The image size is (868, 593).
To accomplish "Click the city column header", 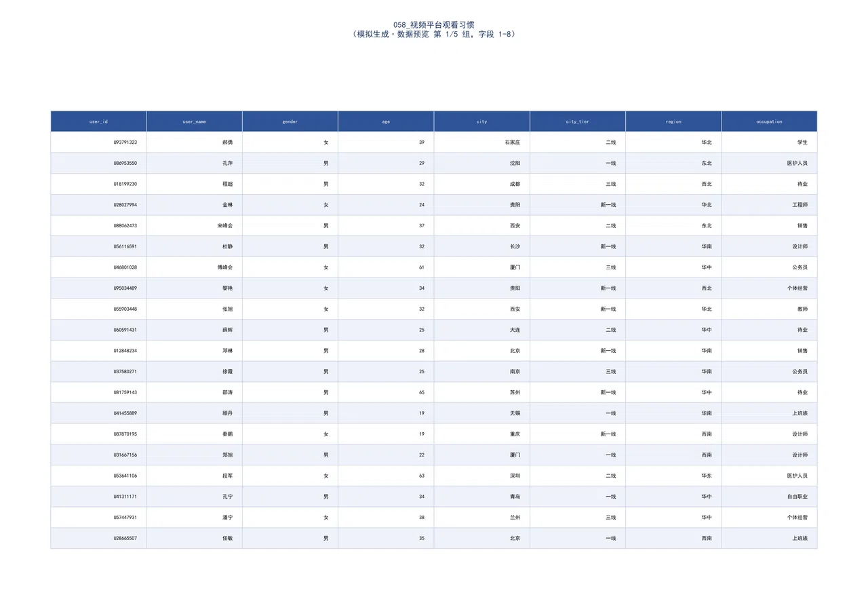I will click(482, 121).
